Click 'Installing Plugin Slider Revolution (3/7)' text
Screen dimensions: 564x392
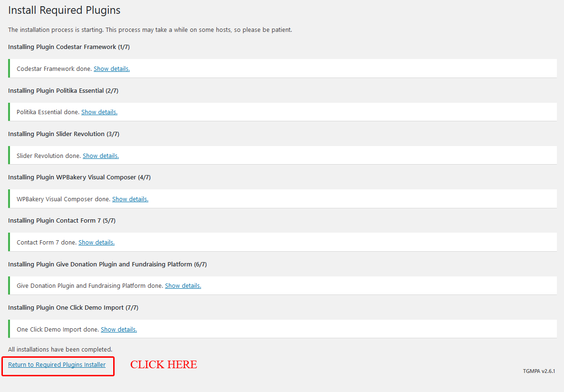click(x=64, y=134)
